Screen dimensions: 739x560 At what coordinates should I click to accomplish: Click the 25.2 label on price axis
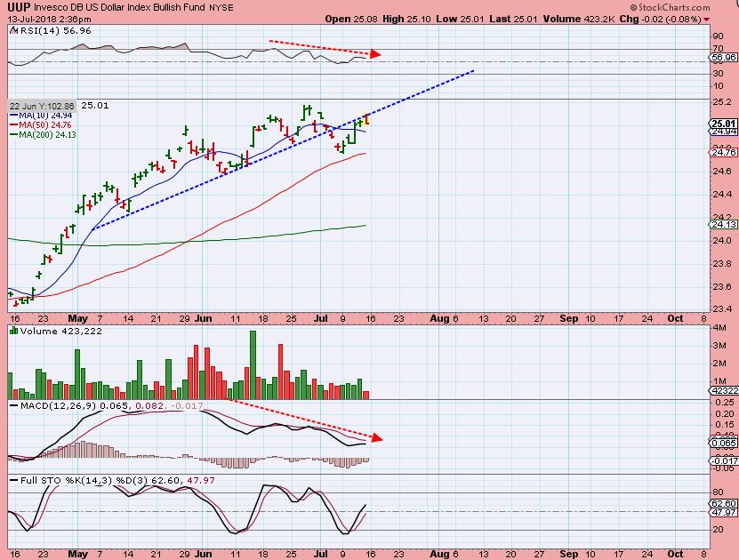click(x=722, y=101)
